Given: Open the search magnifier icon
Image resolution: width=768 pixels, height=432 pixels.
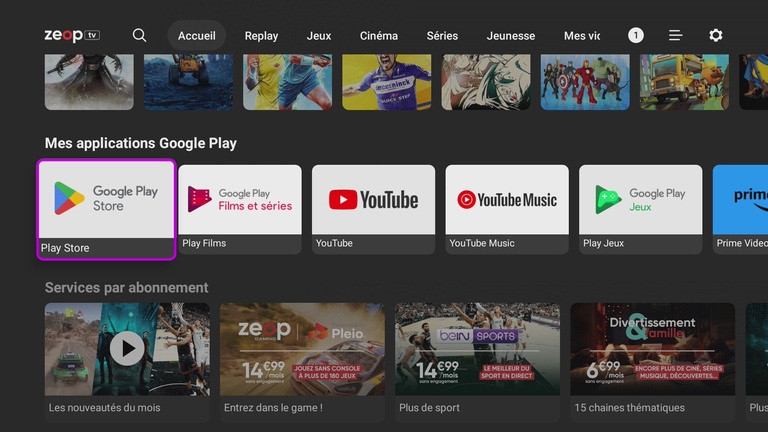Looking at the screenshot, I should click(x=139, y=35).
